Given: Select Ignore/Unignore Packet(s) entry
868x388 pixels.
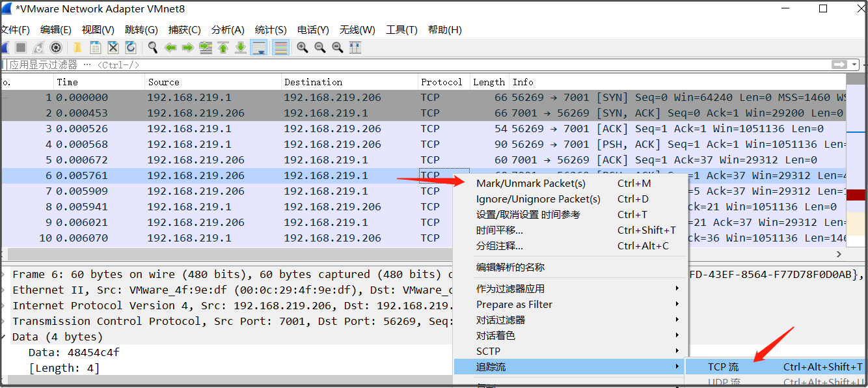Looking at the screenshot, I should point(569,199).
